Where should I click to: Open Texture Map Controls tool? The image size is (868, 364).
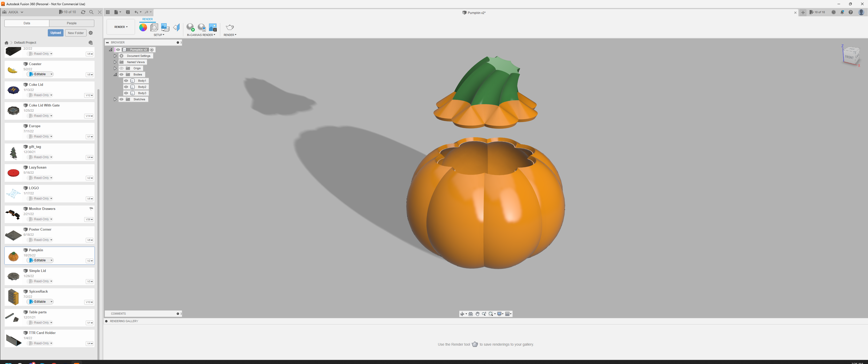[x=176, y=27]
